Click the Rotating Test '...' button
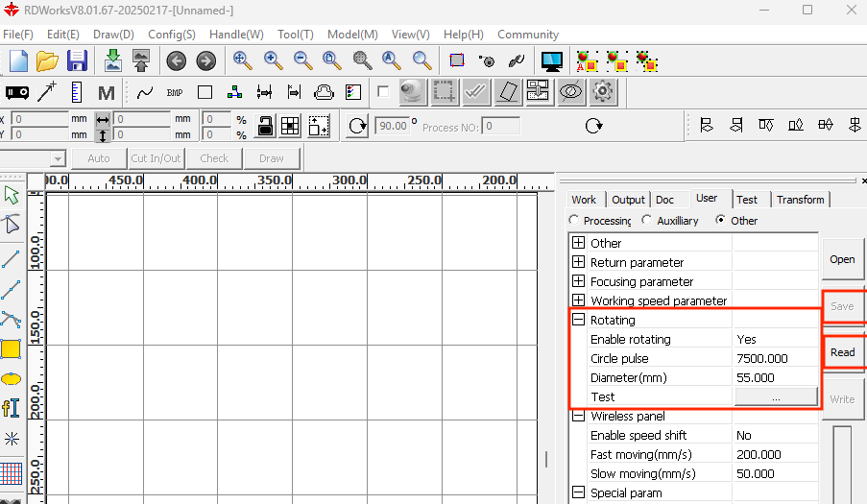 coord(776,396)
